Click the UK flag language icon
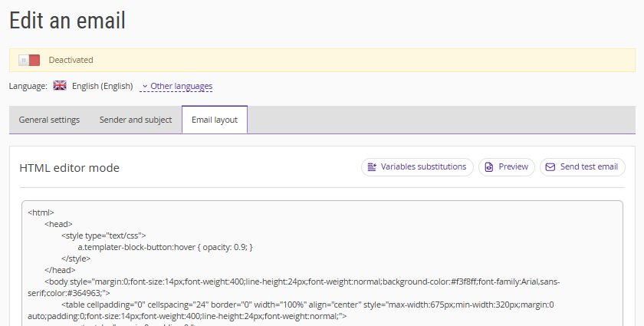This screenshot has height=326, width=644. coord(60,86)
